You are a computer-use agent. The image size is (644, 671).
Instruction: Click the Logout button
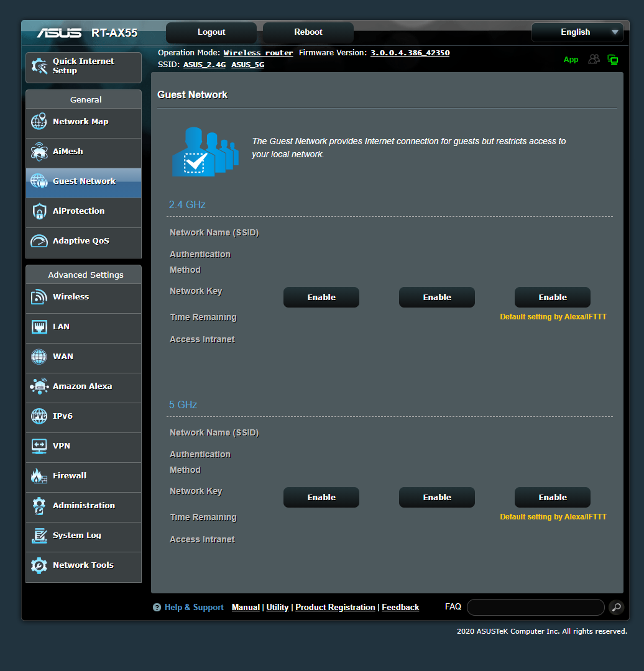tap(211, 32)
